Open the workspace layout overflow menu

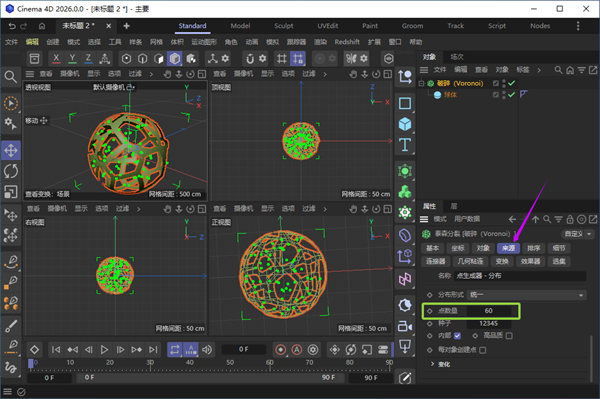(578, 26)
